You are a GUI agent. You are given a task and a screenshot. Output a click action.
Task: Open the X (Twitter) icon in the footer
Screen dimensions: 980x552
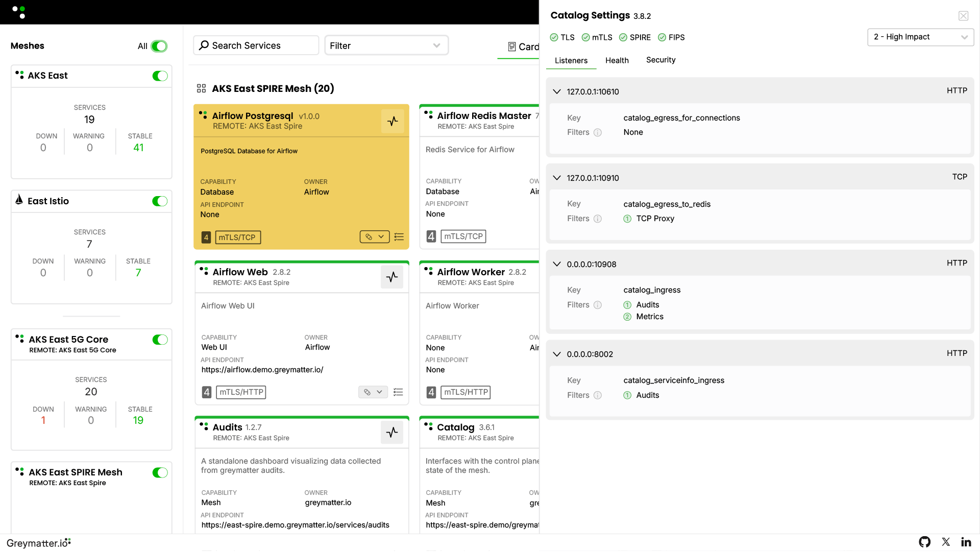pos(946,542)
